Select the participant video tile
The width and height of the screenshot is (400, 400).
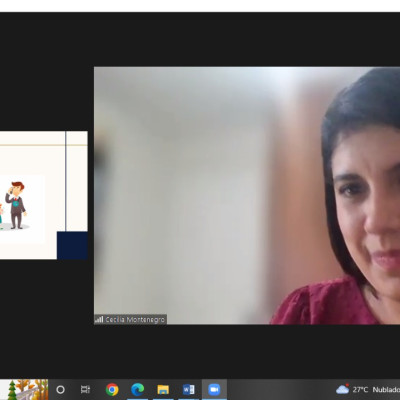pyautogui.click(x=247, y=195)
